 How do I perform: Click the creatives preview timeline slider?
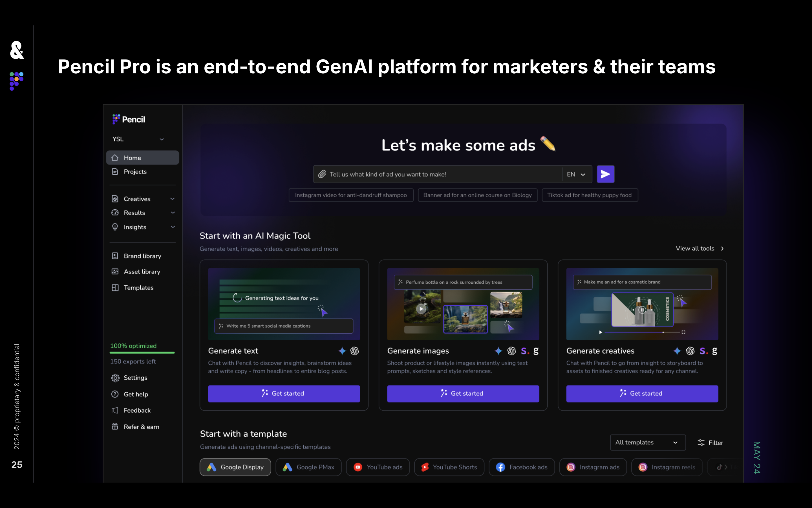click(642, 332)
